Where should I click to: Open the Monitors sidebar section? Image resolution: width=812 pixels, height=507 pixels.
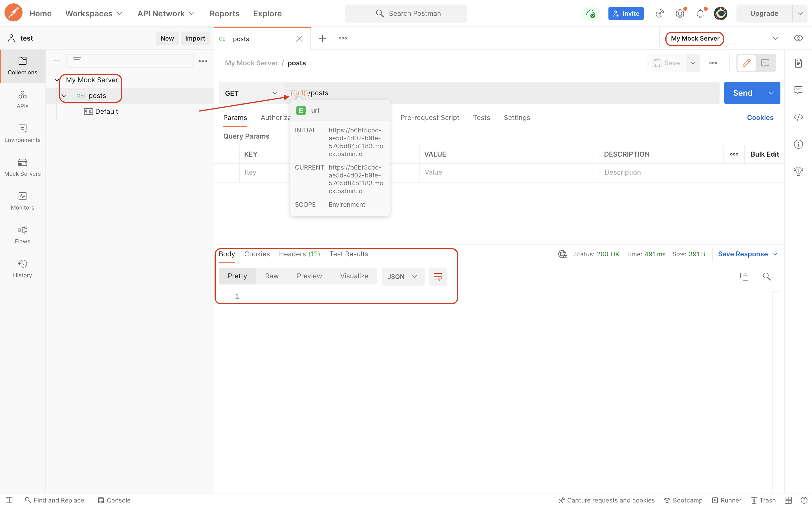click(x=22, y=201)
